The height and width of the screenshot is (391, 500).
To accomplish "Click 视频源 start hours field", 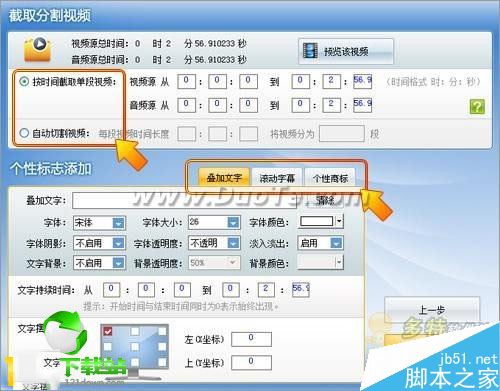I will 186,81.
